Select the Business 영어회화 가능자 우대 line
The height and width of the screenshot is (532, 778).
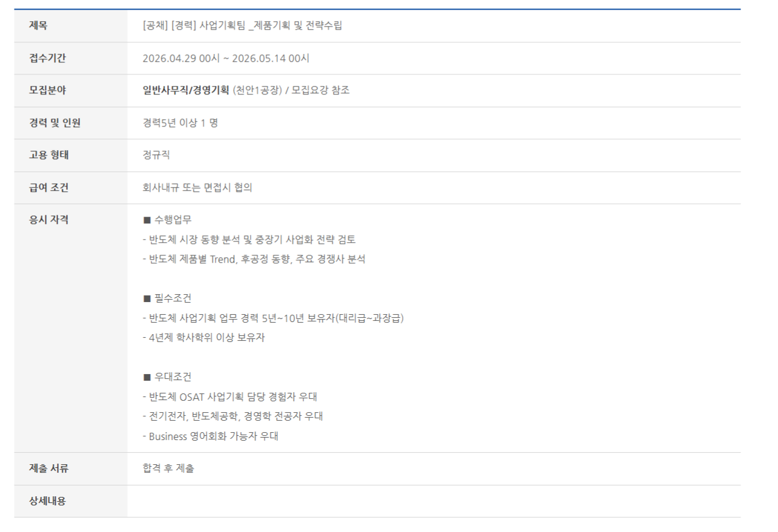pyautogui.click(x=210, y=436)
